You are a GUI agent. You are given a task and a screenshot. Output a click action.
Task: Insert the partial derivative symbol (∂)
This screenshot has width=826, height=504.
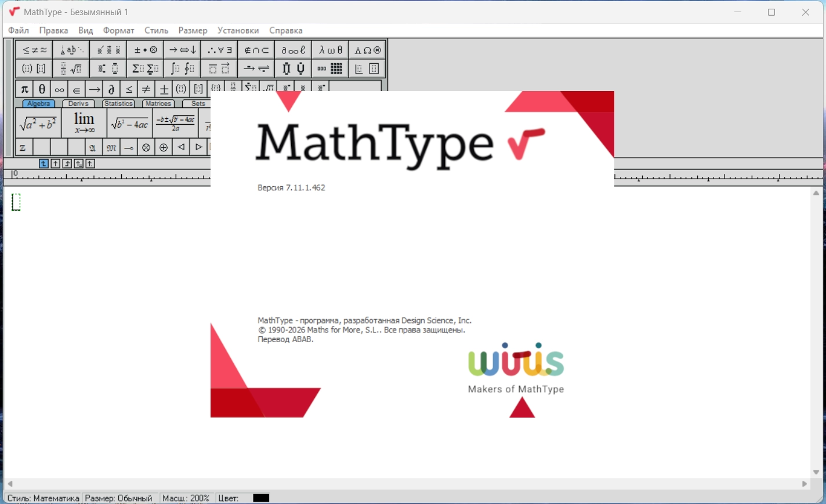(111, 89)
